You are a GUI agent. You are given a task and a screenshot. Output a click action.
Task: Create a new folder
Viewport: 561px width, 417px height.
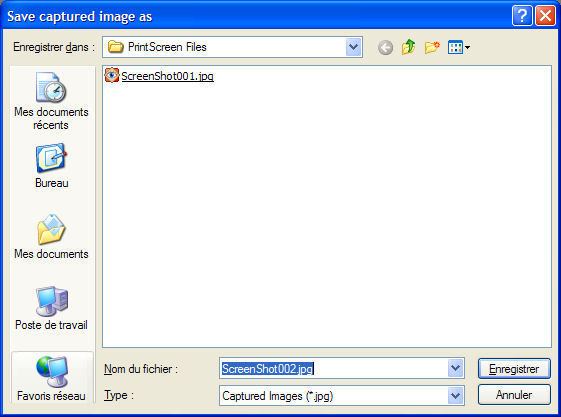(432, 47)
